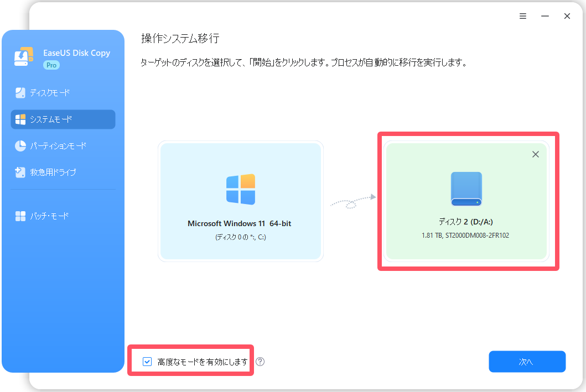Click the Pro badge under app name

(x=51, y=65)
